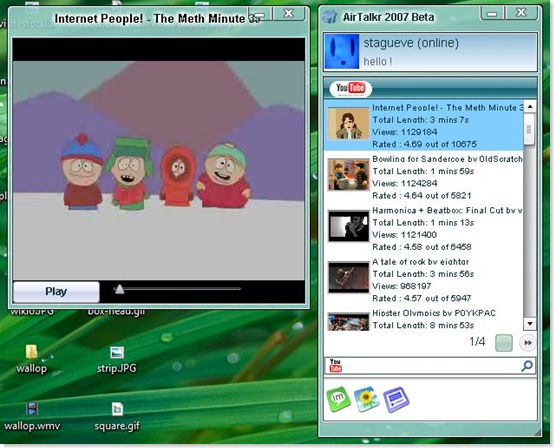Select Hipster Olympics video thumbnail
This screenshot has width=554, height=448.
click(x=348, y=322)
